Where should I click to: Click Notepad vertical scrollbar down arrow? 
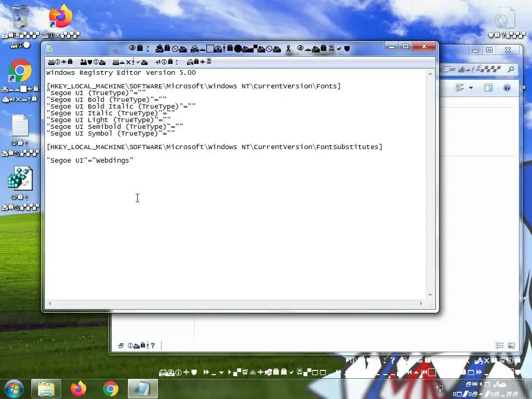coord(430,295)
